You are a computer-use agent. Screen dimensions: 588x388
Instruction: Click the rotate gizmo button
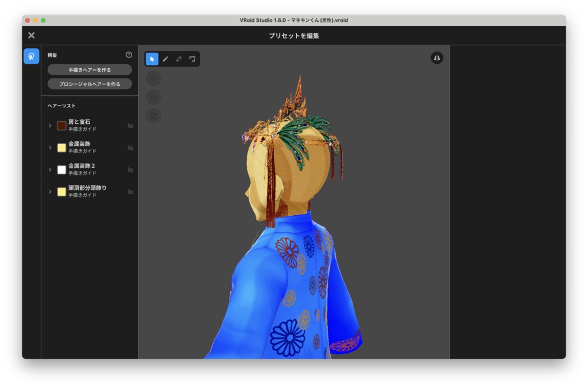154,97
